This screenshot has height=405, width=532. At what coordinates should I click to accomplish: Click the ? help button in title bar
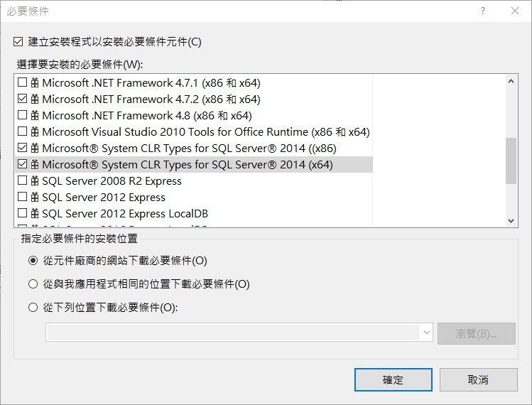pyautogui.click(x=483, y=11)
